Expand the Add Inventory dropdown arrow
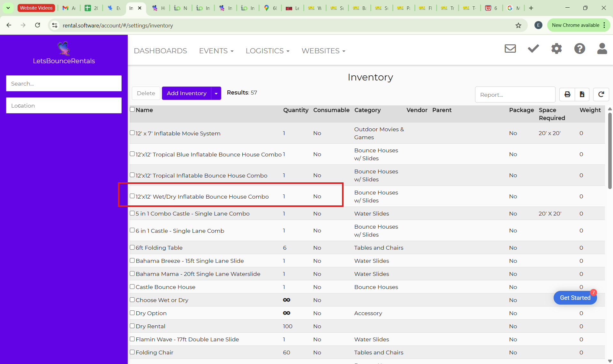The height and width of the screenshot is (364, 613). click(216, 93)
